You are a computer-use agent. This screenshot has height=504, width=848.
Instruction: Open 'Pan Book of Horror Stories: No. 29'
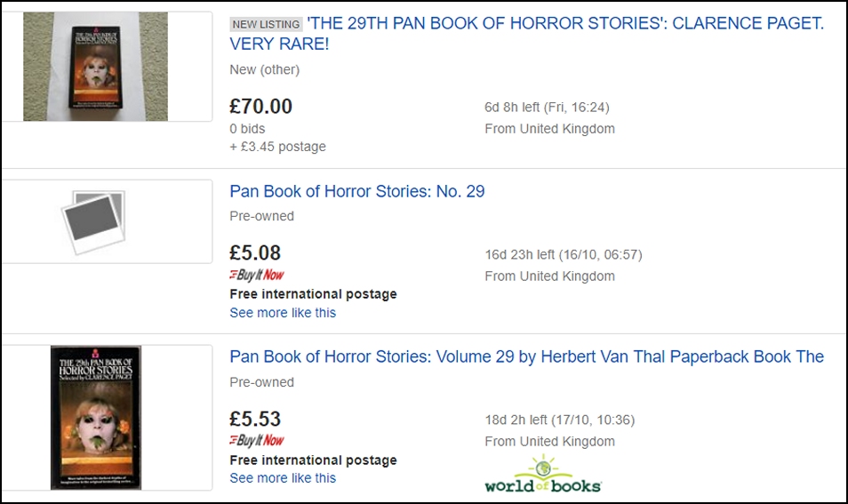coord(357,191)
